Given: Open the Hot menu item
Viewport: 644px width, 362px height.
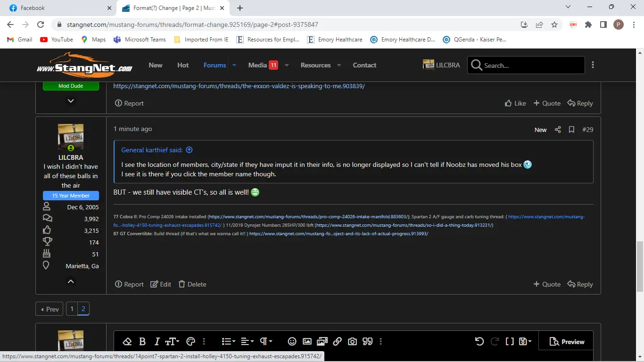Looking at the screenshot, I should tap(183, 65).
